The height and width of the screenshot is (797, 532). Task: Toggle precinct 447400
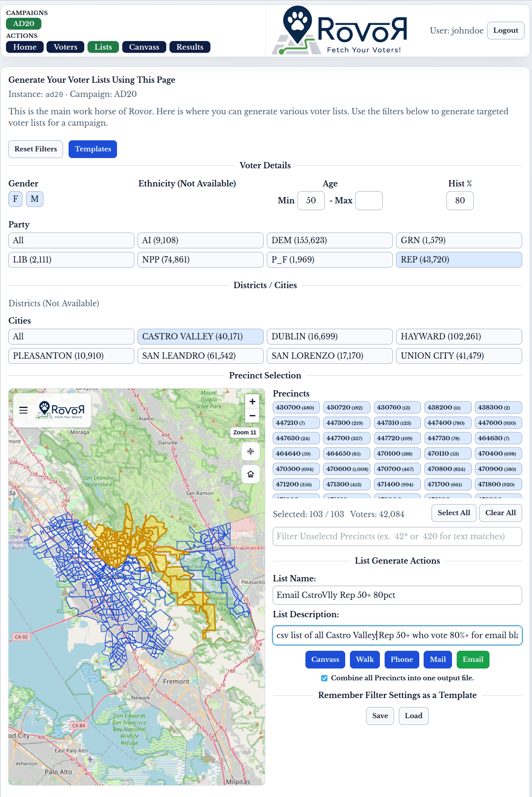[x=448, y=423]
